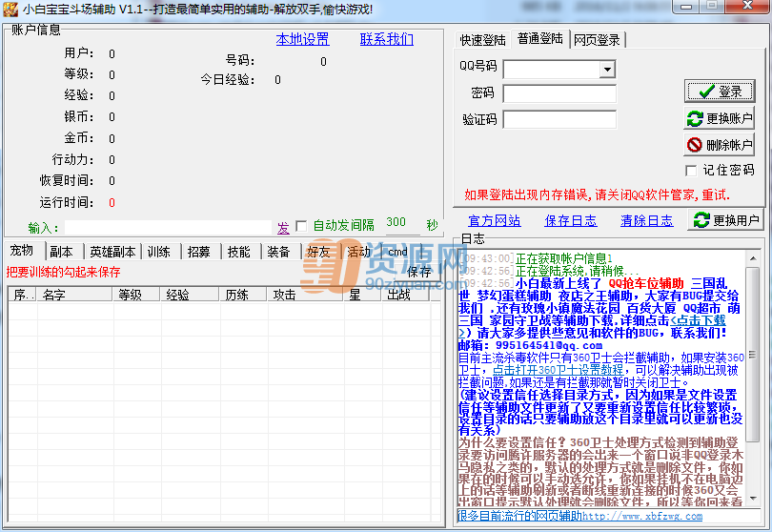Click the red 把要训练的勾起来保存 hint text
This screenshot has width=772, height=532.
pyautogui.click(x=64, y=272)
